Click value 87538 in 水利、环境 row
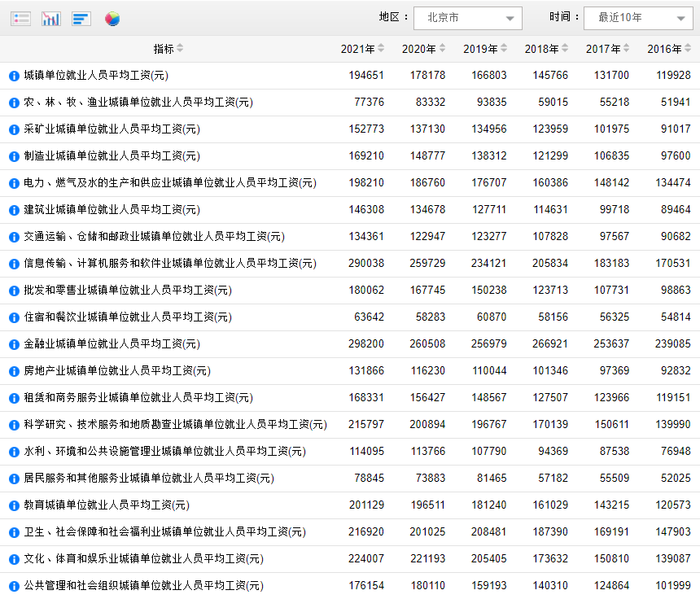Screen dimensions: 700x599 pos(615,451)
